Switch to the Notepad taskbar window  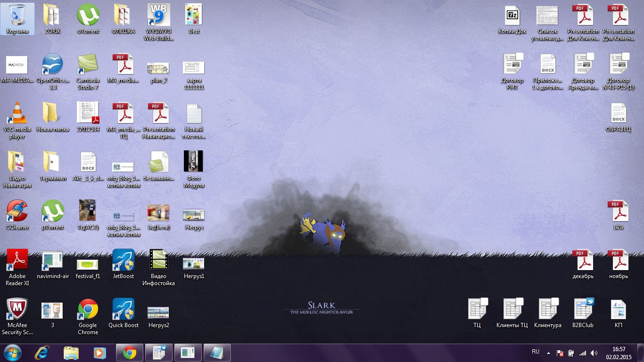[x=217, y=353]
